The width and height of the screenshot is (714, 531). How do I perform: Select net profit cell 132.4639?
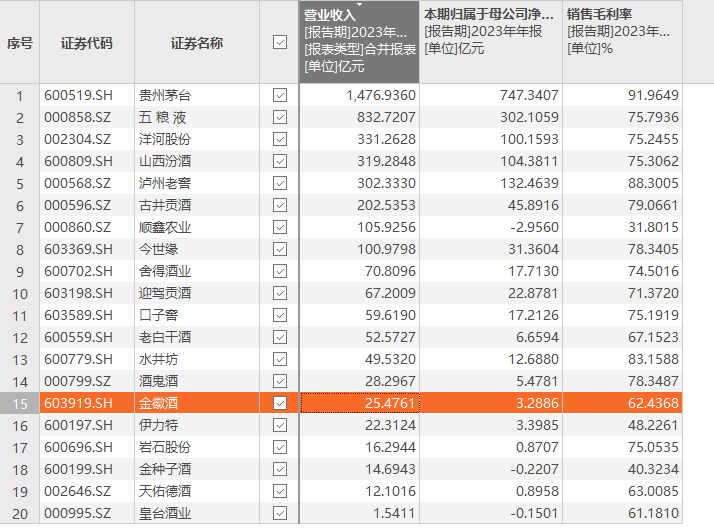pyautogui.click(x=491, y=183)
